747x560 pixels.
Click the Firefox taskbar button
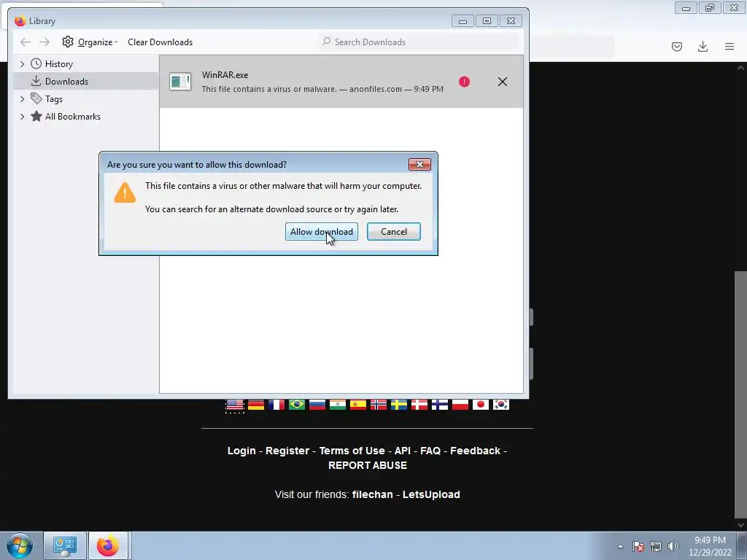click(x=108, y=545)
